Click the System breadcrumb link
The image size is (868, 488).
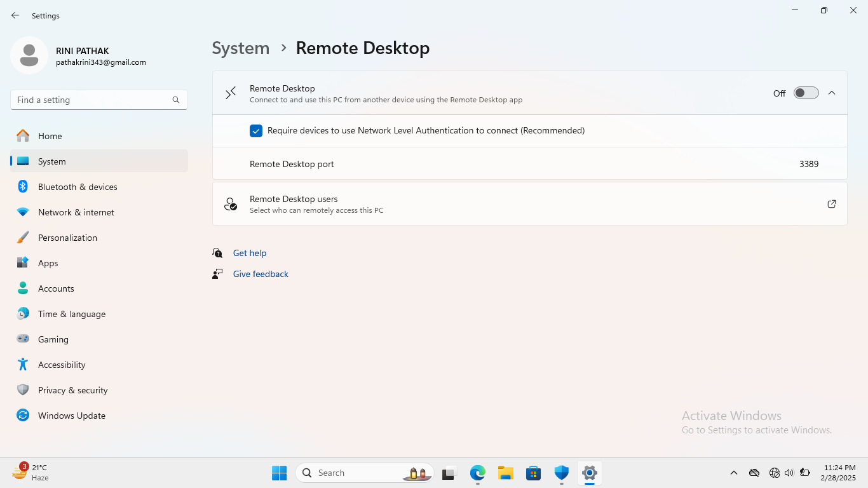pos(240,48)
